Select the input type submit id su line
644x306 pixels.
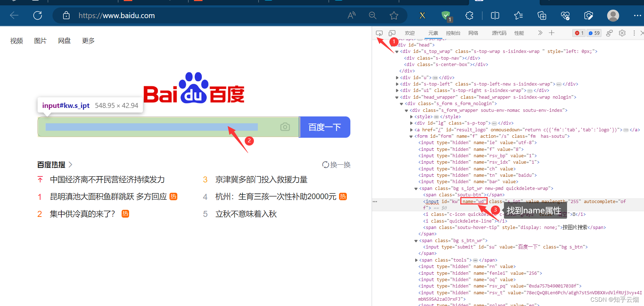[x=505, y=247]
